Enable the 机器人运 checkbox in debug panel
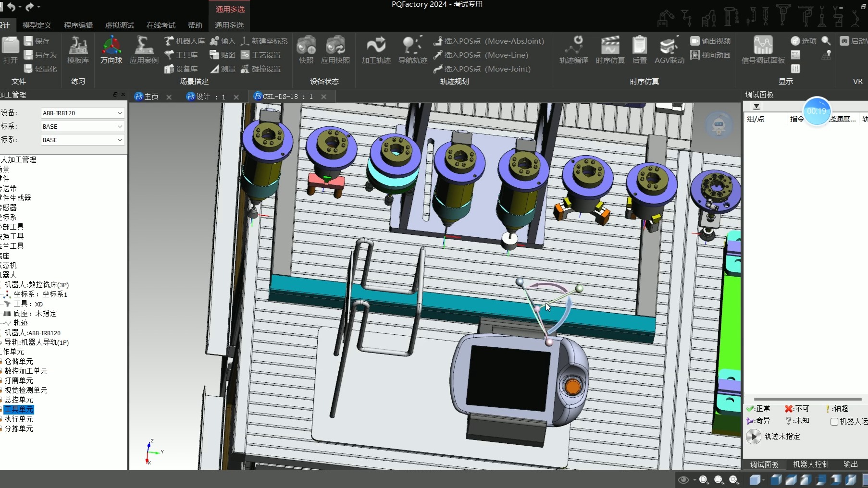868x488 pixels. (834, 422)
